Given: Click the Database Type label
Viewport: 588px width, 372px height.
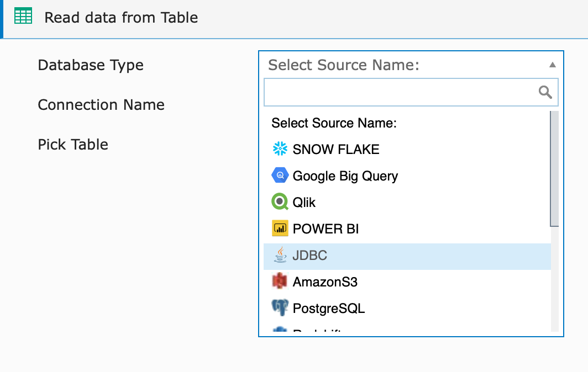Looking at the screenshot, I should pos(90,65).
